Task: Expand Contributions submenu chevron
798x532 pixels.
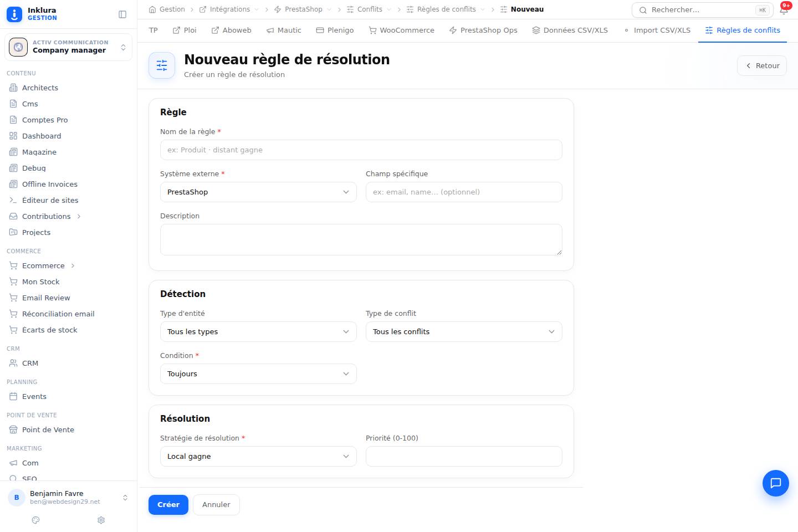Action: [79, 216]
